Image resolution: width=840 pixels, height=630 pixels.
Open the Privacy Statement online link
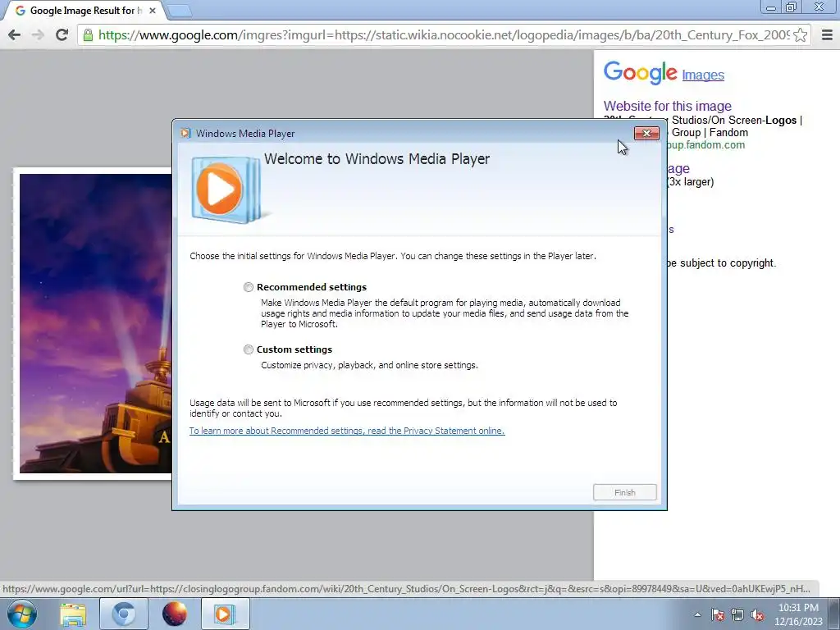(x=347, y=431)
